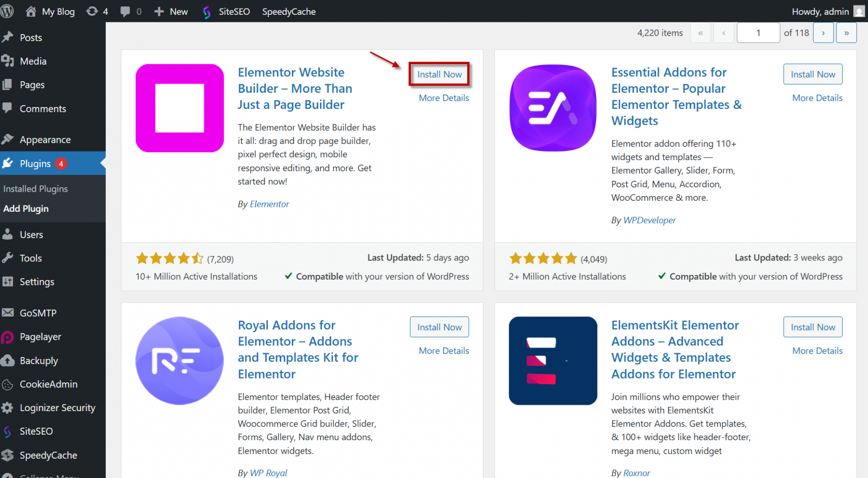Viewport: 868px width, 478px height.
Task: View More Details for Royal Addons
Action: (x=443, y=351)
